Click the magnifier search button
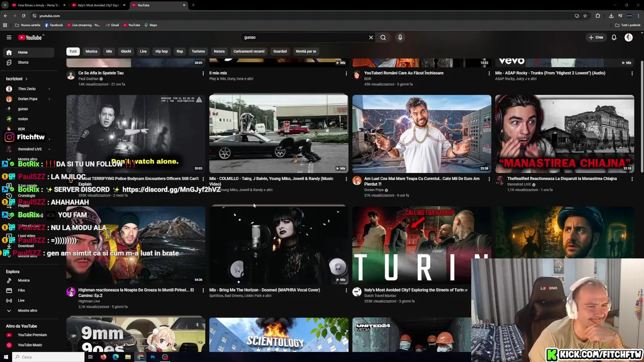The height and width of the screenshot is (362, 644). 383,37
